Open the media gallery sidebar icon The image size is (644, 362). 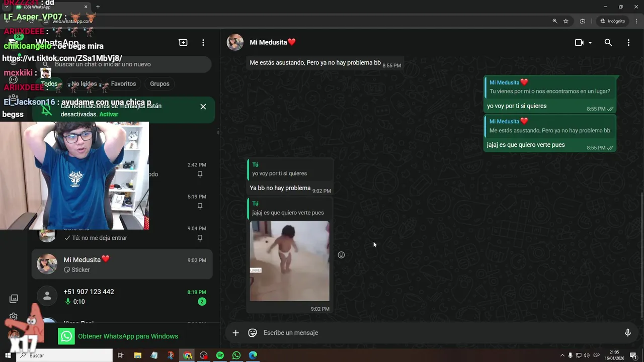(x=14, y=299)
